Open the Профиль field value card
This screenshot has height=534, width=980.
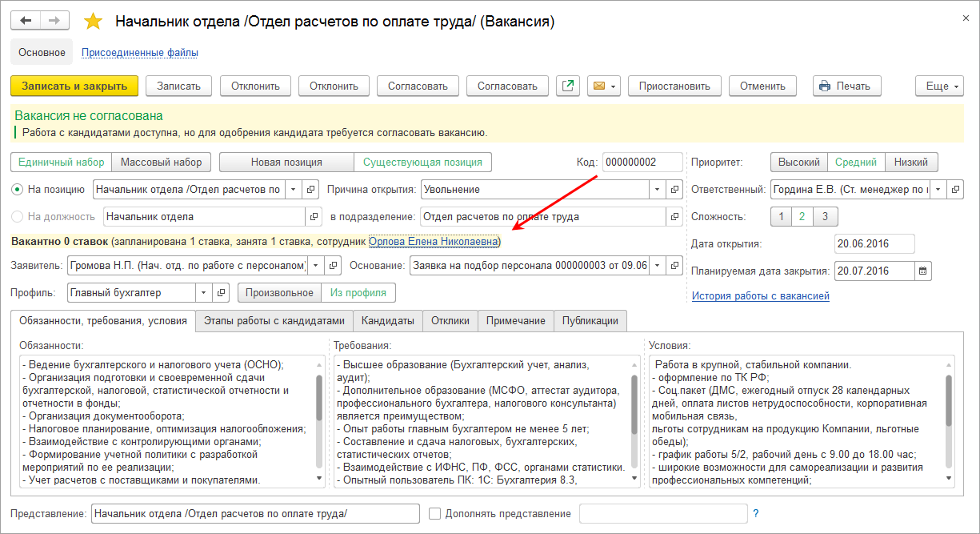click(222, 293)
